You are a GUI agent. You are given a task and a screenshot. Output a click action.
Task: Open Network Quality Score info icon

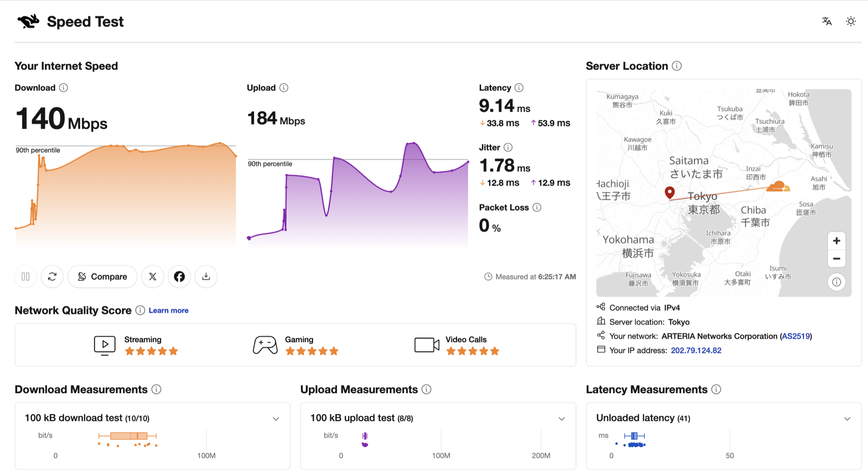tap(140, 310)
